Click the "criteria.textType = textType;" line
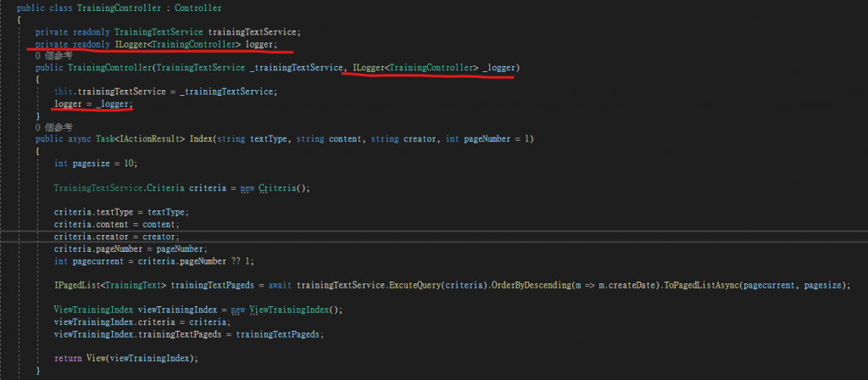This screenshot has height=380, width=868. pyautogui.click(x=121, y=212)
